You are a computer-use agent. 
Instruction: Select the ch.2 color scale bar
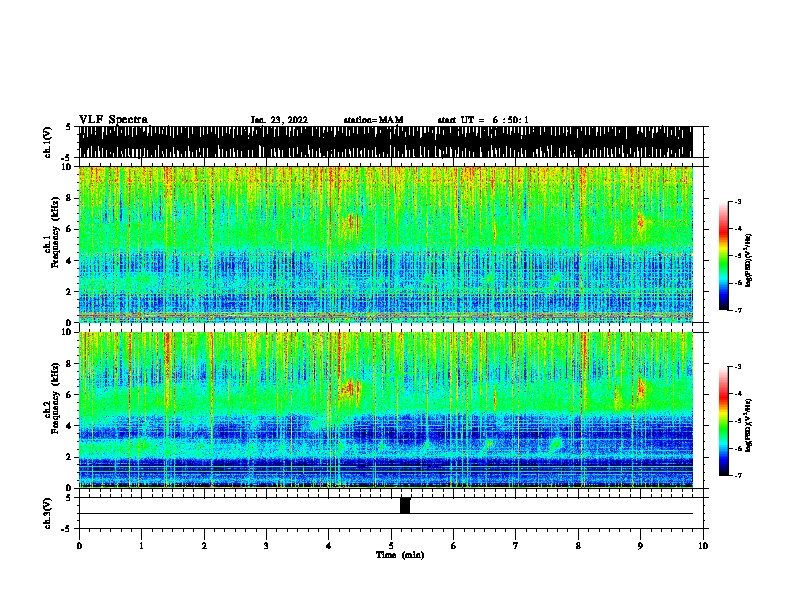(724, 421)
